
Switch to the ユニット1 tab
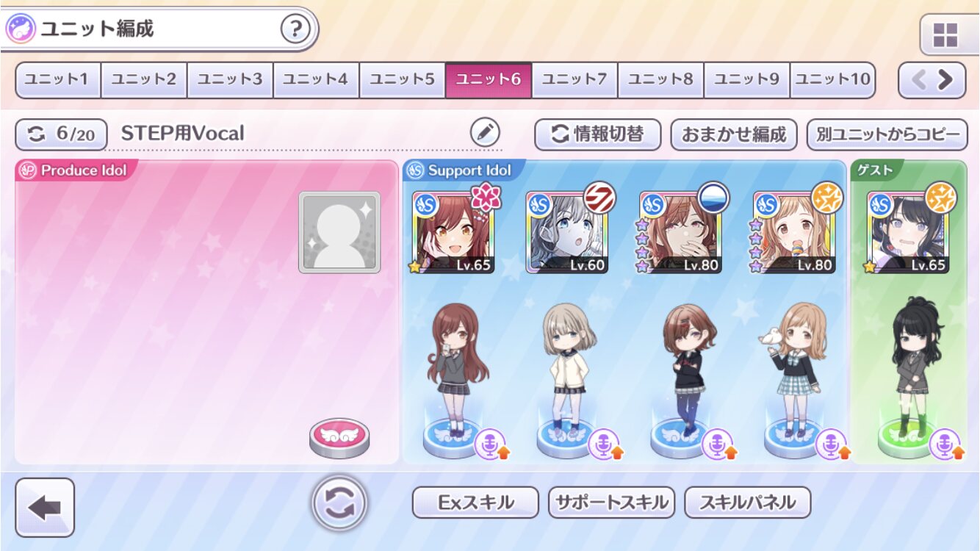click(58, 79)
